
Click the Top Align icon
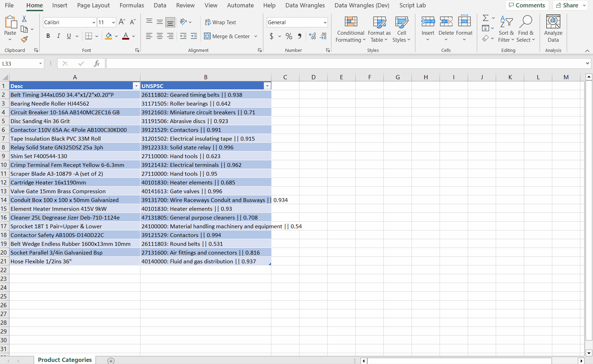149,22
